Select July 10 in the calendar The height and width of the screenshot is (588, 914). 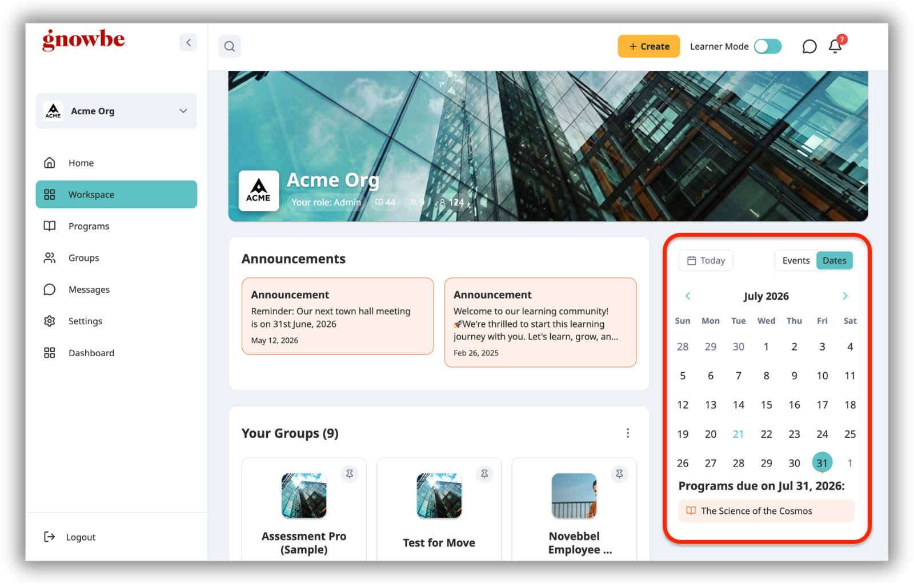822,376
